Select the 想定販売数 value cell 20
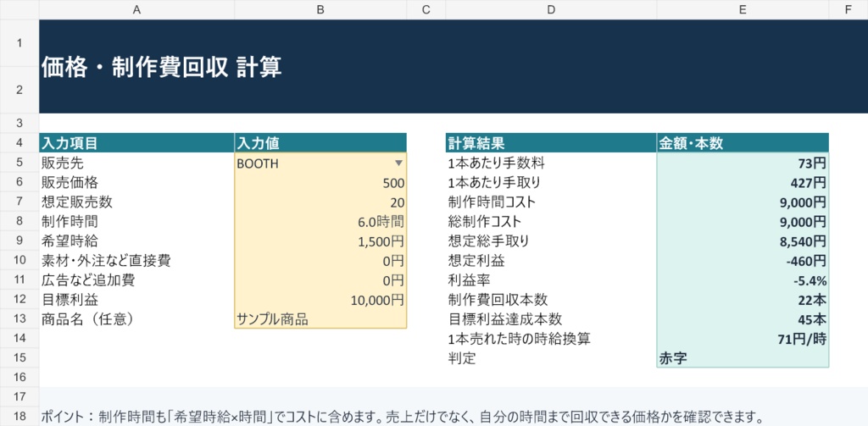 click(320, 202)
